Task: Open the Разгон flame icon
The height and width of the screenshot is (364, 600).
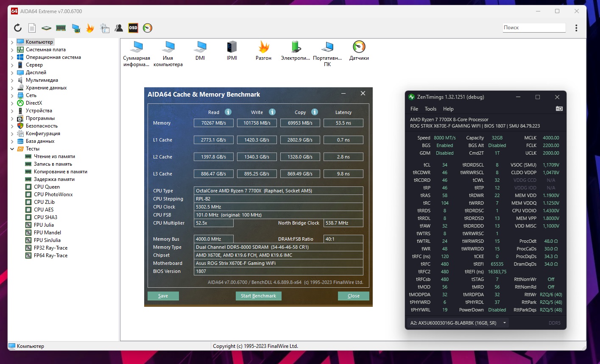Action: point(264,51)
